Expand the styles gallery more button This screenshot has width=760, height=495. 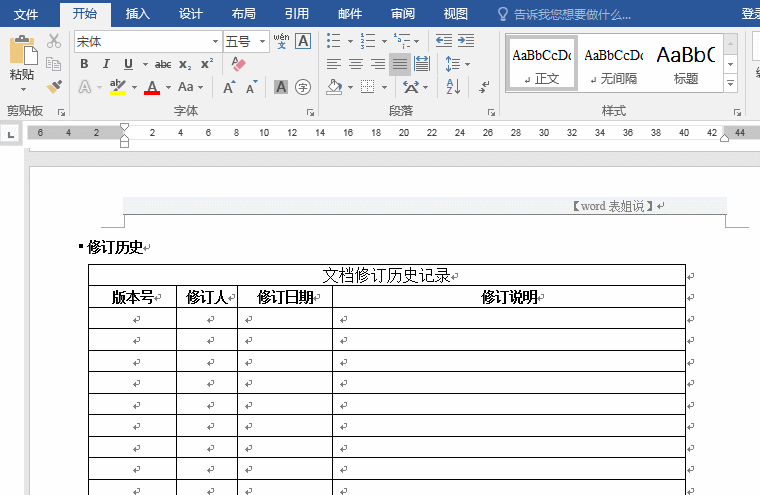point(730,84)
